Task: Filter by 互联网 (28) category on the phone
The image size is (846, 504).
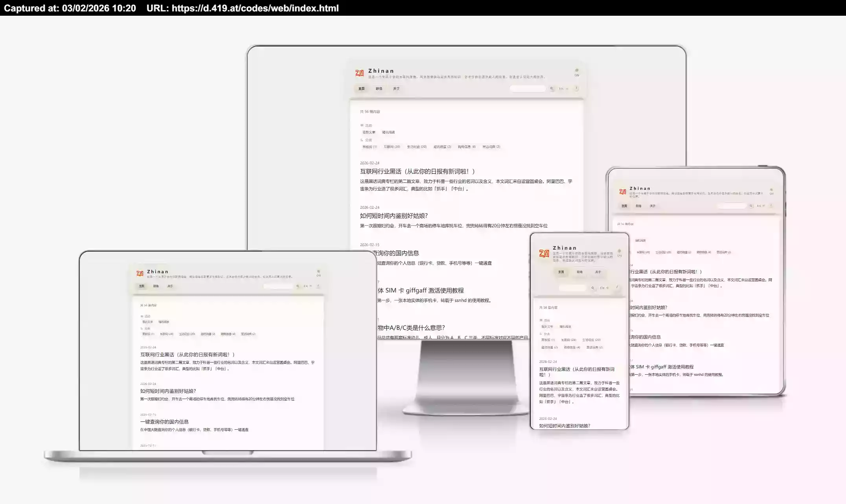Action: click(568, 340)
